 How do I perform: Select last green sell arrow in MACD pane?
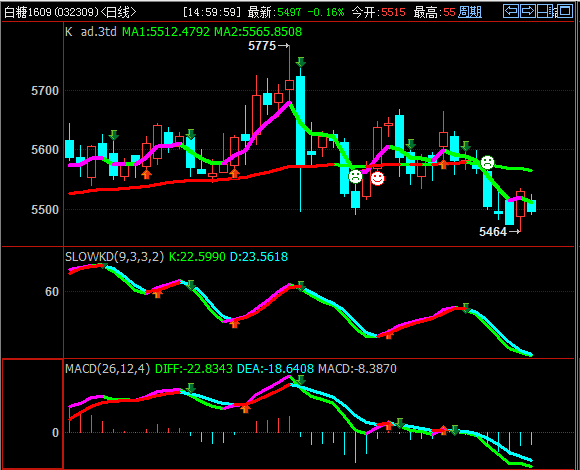pos(455,429)
